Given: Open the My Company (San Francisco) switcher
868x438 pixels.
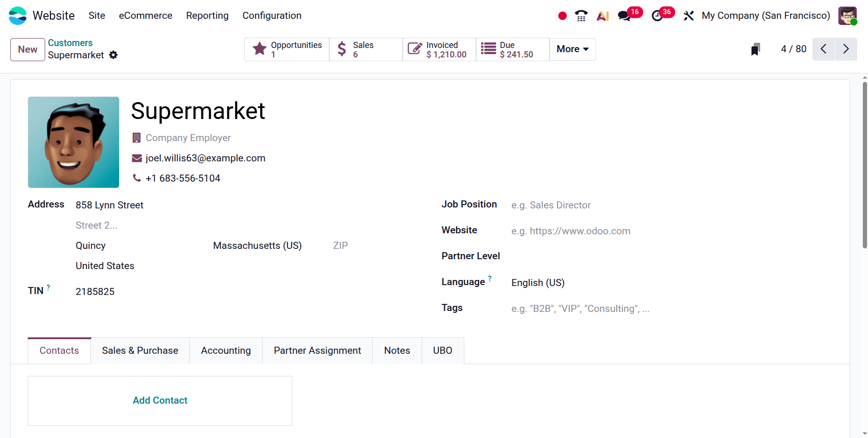Looking at the screenshot, I should 766,16.
